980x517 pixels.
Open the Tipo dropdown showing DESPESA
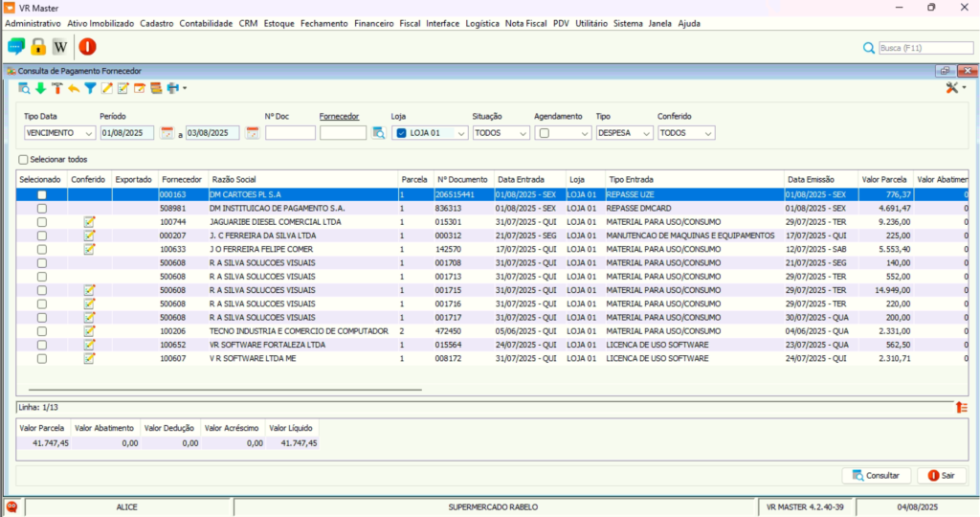pos(646,133)
